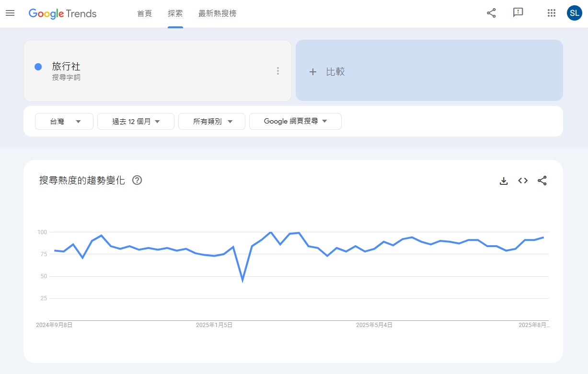Select the 探索 tab
588x374 pixels.
175,13
